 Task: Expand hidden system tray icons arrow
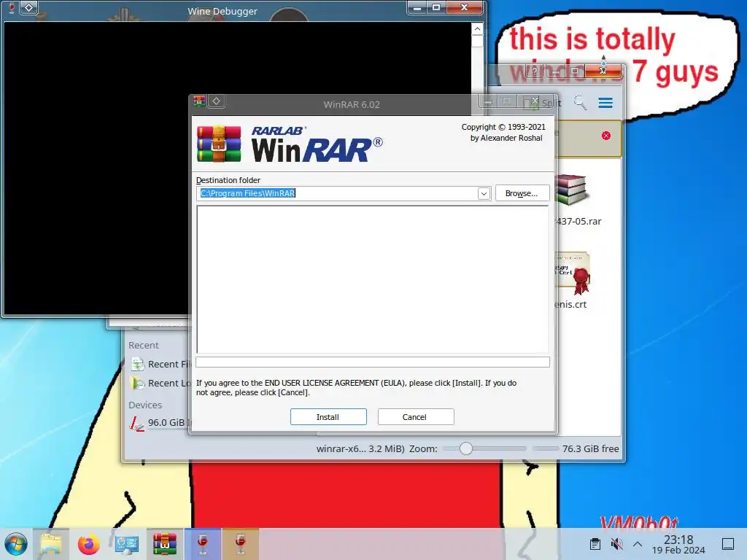pyautogui.click(x=638, y=544)
